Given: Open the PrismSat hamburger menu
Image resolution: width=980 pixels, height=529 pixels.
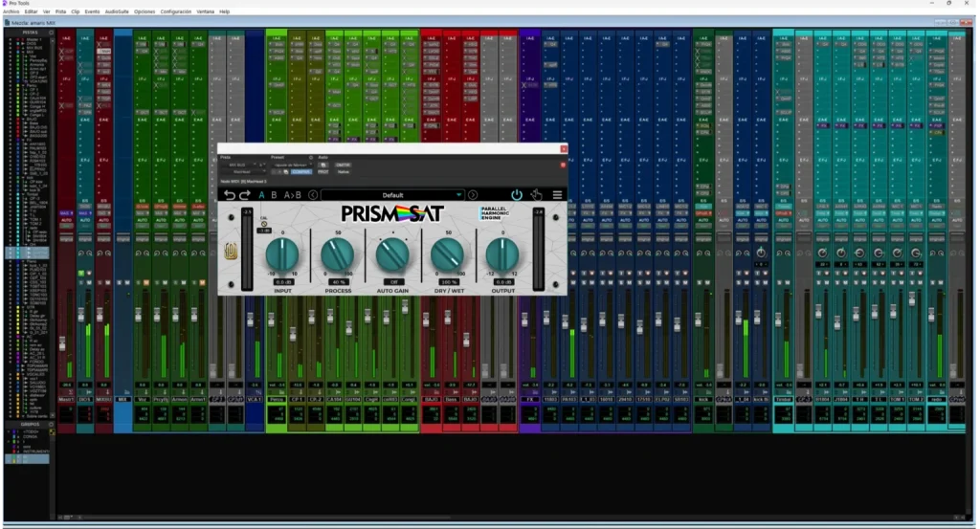Looking at the screenshot, I should pos(557,195).
